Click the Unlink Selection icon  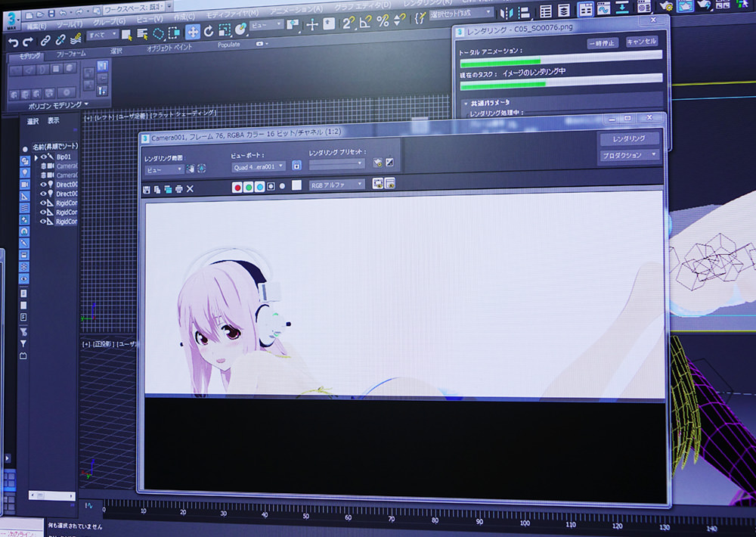coord(60,39)
